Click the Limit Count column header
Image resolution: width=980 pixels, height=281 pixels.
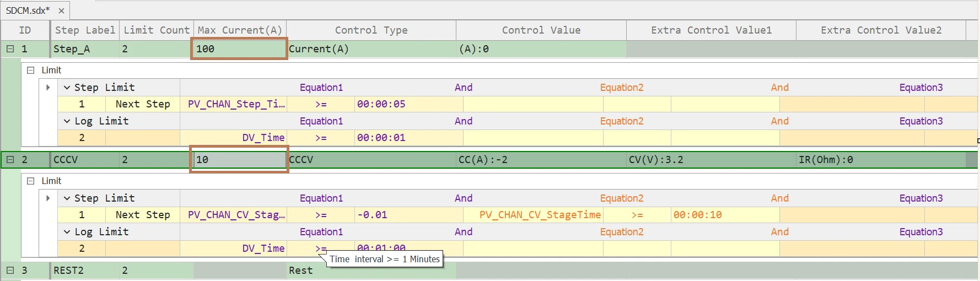157,30
